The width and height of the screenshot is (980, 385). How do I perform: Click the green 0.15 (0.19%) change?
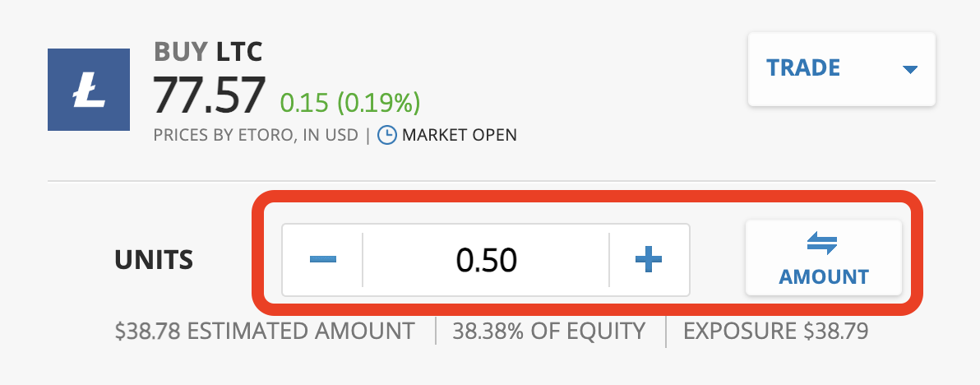(x=350, y=103)
